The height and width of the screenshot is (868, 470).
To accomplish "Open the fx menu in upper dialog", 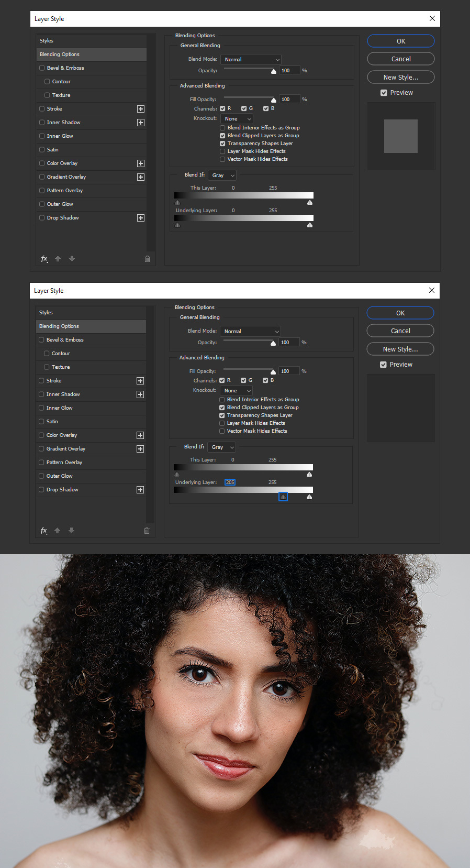I will click(44, 259).
